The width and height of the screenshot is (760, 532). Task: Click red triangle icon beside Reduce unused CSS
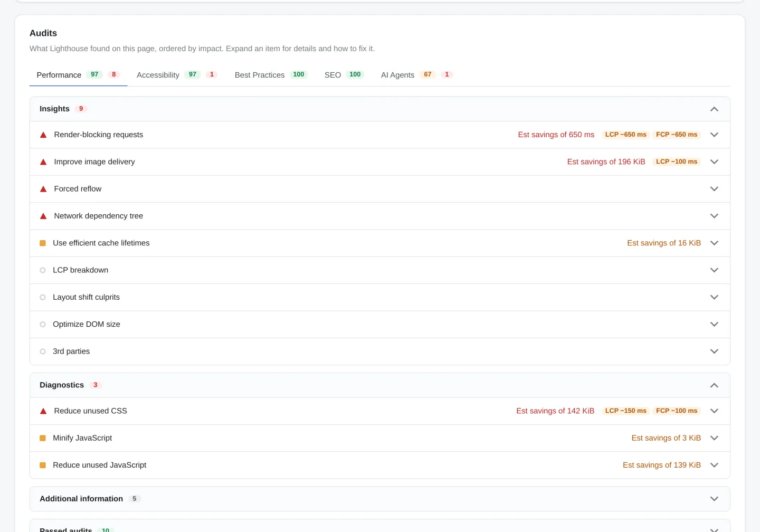click(43, 411)
